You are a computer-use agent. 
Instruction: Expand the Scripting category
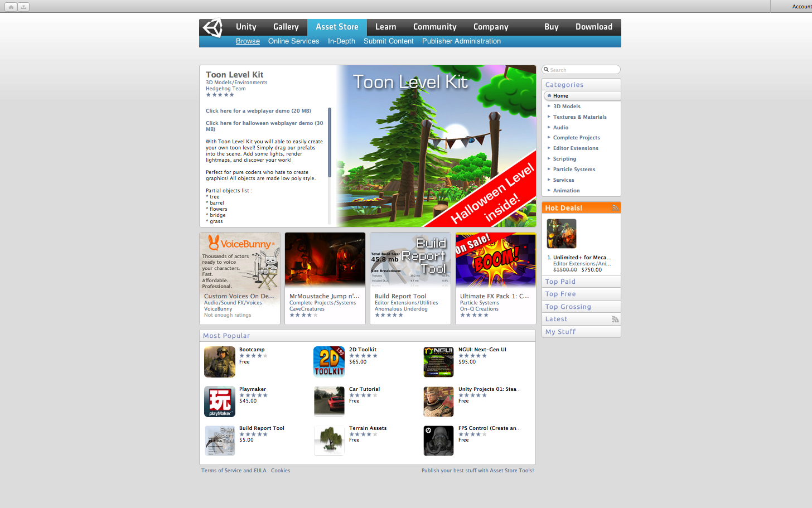[564, 159]
